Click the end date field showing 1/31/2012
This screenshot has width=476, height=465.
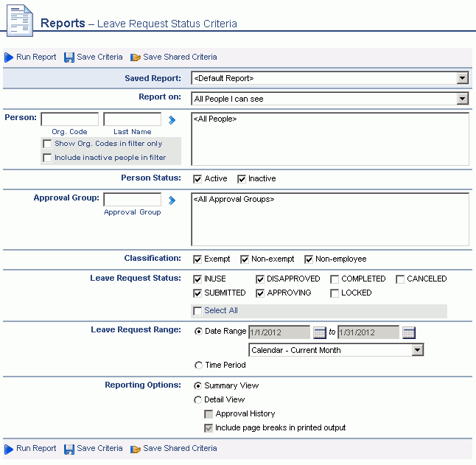368,332
